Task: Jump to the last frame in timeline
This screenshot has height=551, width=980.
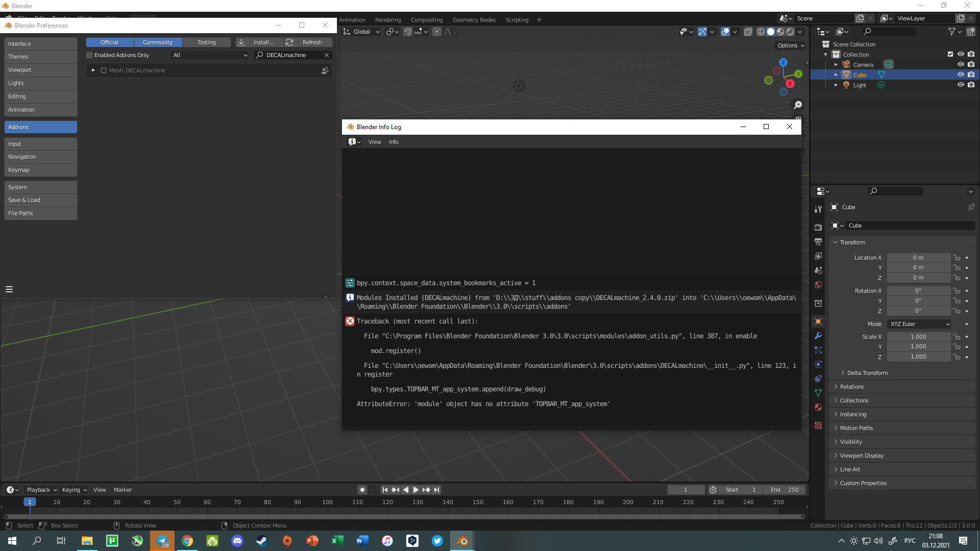Action: [x=436, y=490]
